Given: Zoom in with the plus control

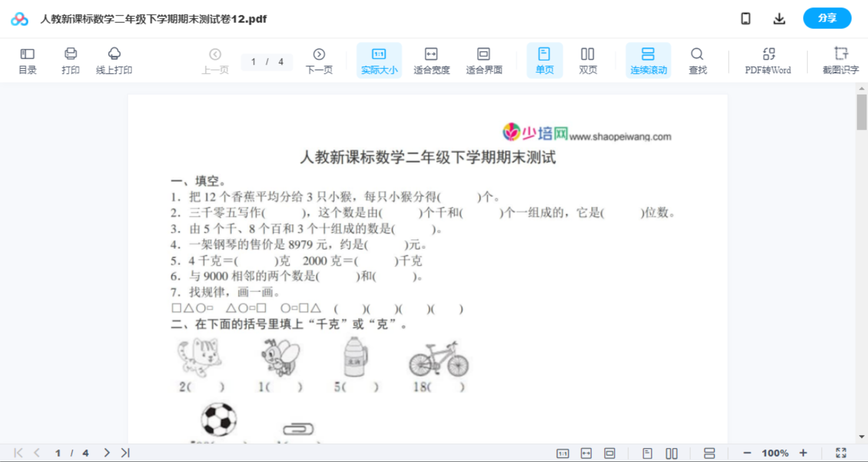Looking at the screenshot, I should (803, 452).
